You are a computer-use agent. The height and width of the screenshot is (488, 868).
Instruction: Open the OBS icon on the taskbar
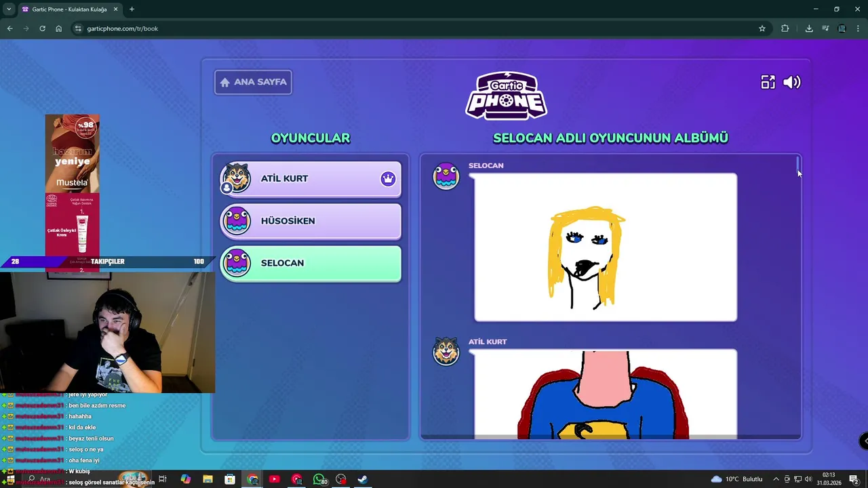(341, 479)
